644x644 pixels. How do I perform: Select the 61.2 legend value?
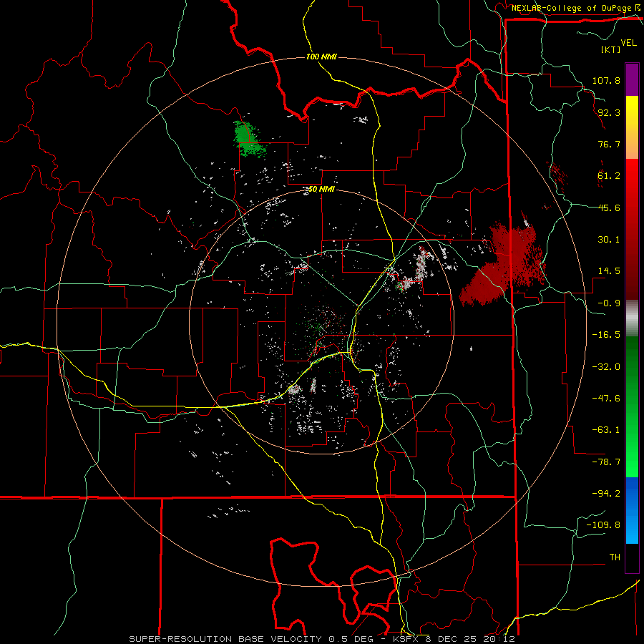[609, 176]
